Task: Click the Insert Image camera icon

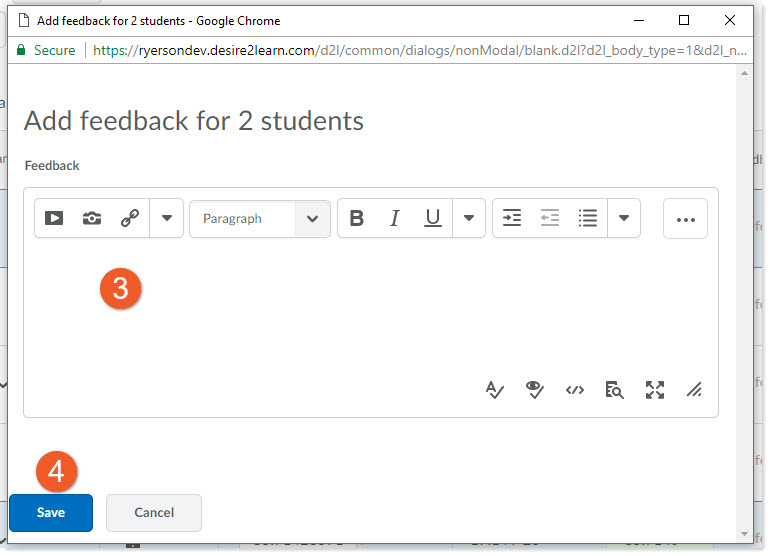Action: coord(92,218)
